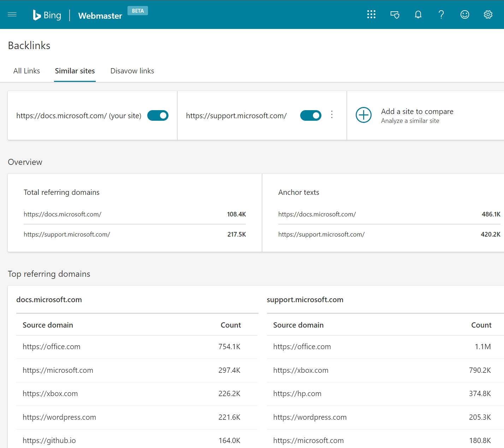Open more options for support.microsoft.com

click(332, 114)
